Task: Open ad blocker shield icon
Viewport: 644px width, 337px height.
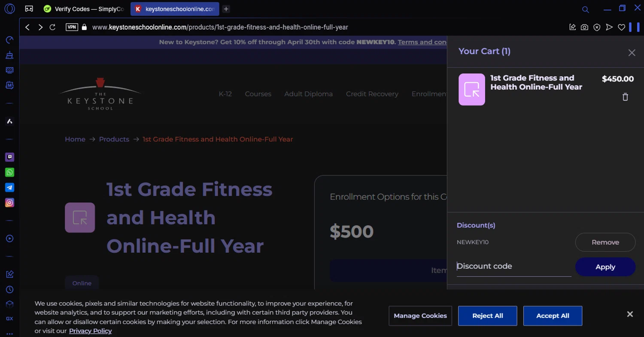Action: tap(597, 27)
